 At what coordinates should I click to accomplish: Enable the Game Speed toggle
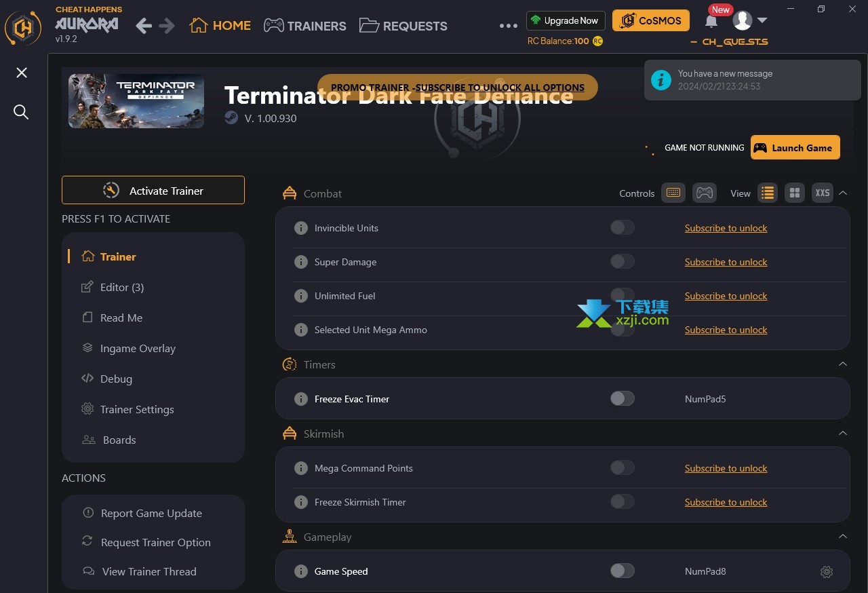pos(622,571)
